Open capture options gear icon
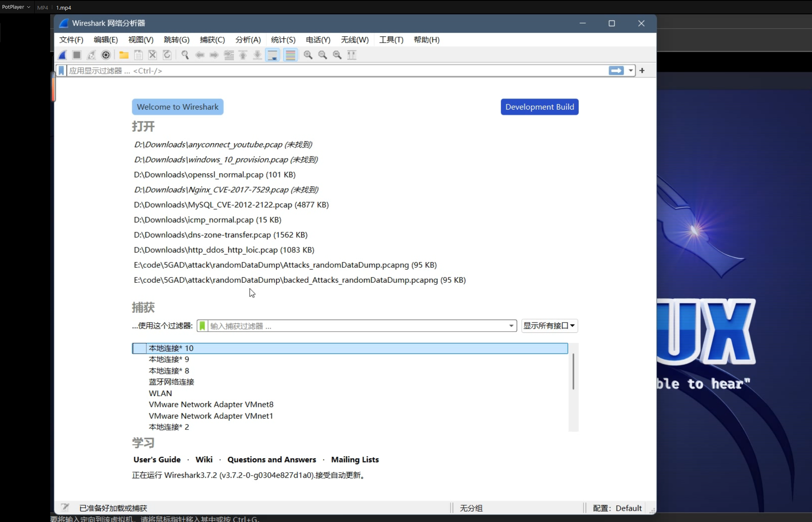The image size is (812, 522). coord(106,55)
